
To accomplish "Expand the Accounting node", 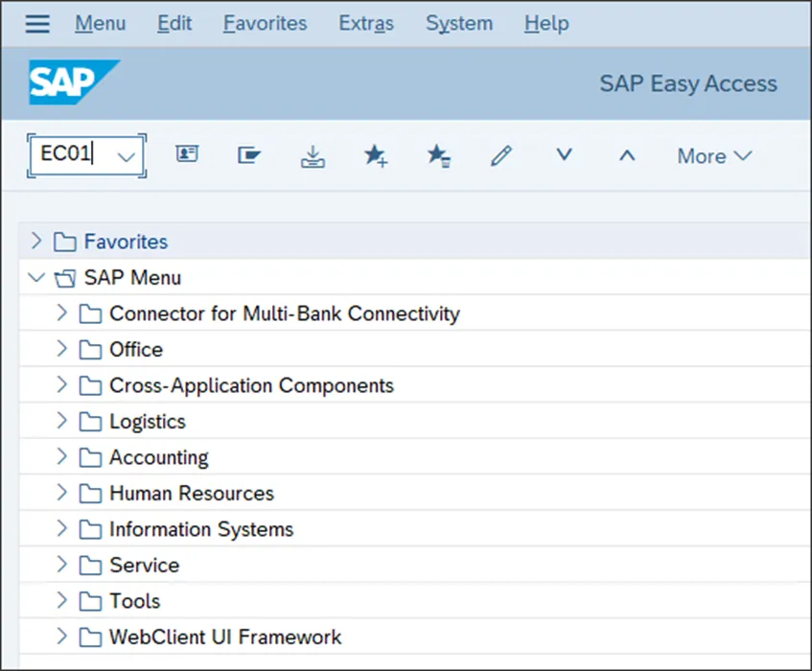I will [61, 456].
